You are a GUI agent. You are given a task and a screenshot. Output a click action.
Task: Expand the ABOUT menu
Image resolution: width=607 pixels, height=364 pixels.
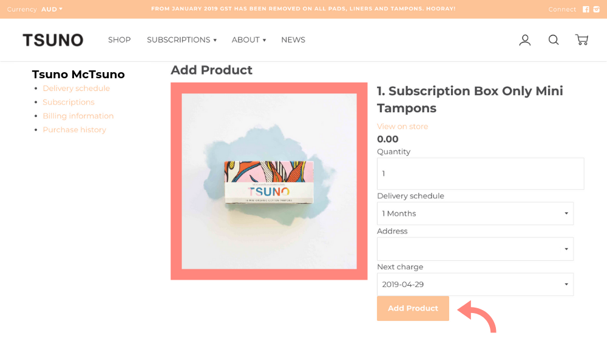coord(248,40)
